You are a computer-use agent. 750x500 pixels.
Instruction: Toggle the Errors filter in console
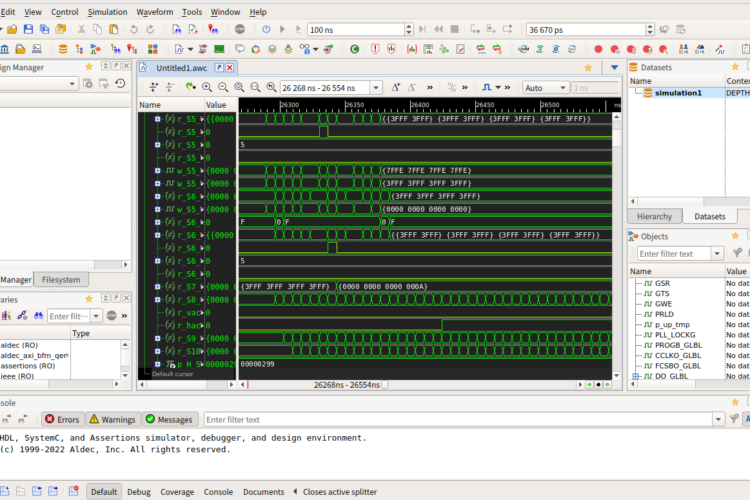(63, 419)
